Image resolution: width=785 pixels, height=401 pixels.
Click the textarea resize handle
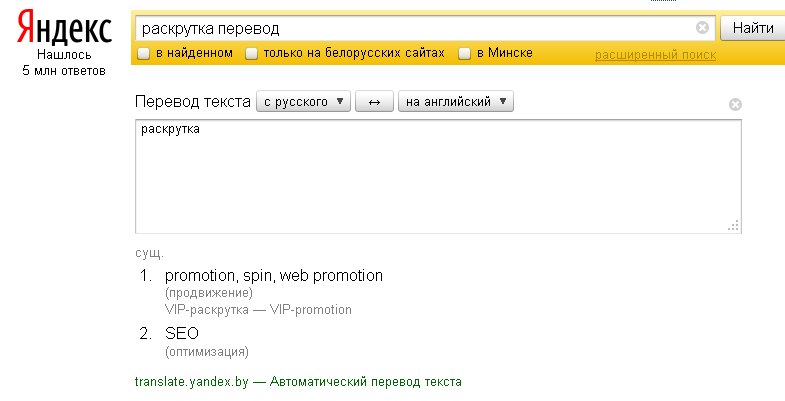coord(734,226)
